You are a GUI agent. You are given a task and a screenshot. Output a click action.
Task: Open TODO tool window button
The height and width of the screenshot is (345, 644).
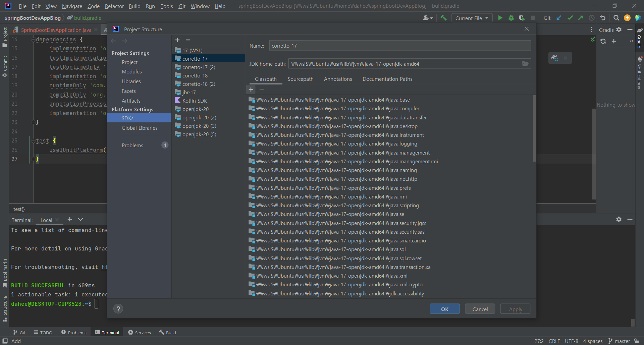pos(43,333)
